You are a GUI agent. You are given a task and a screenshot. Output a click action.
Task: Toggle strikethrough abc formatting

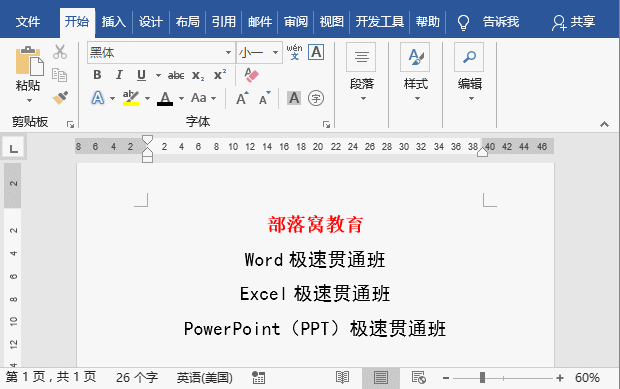(176, 75)
